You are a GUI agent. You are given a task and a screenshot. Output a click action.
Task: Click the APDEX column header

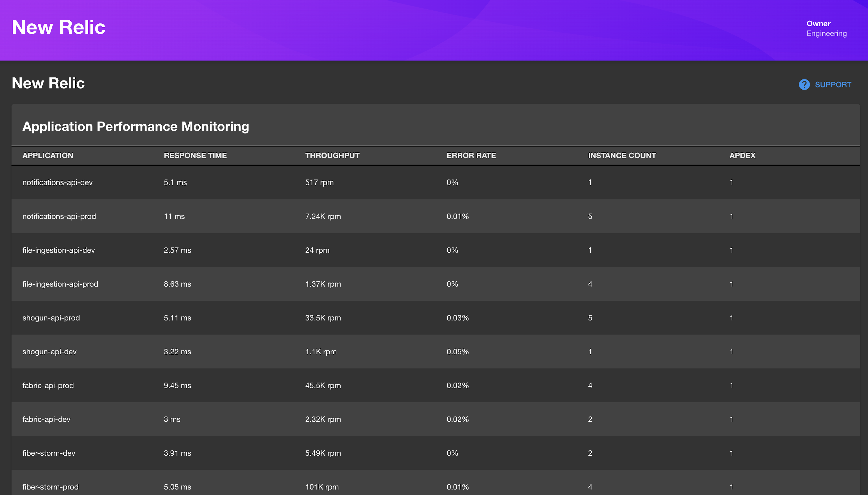(x=742, y=155)
